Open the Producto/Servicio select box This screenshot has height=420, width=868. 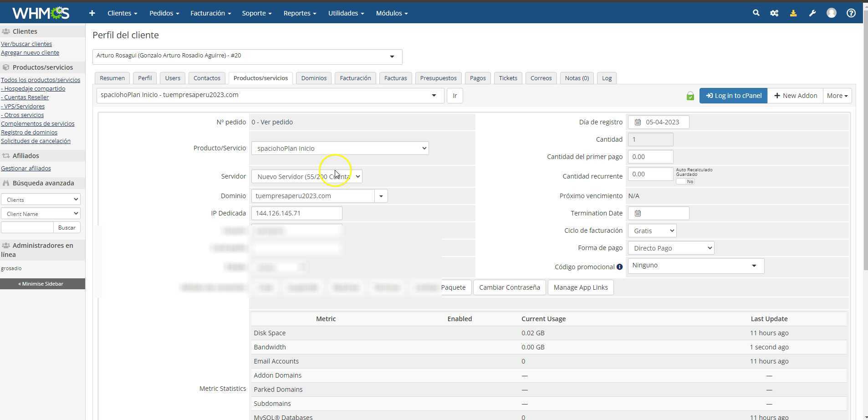[x=340, y=149]
